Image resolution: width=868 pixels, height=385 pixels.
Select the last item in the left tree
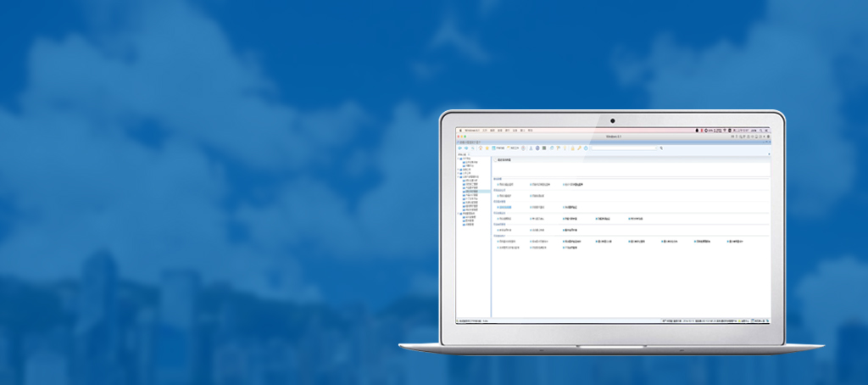(x=468, y=226)
